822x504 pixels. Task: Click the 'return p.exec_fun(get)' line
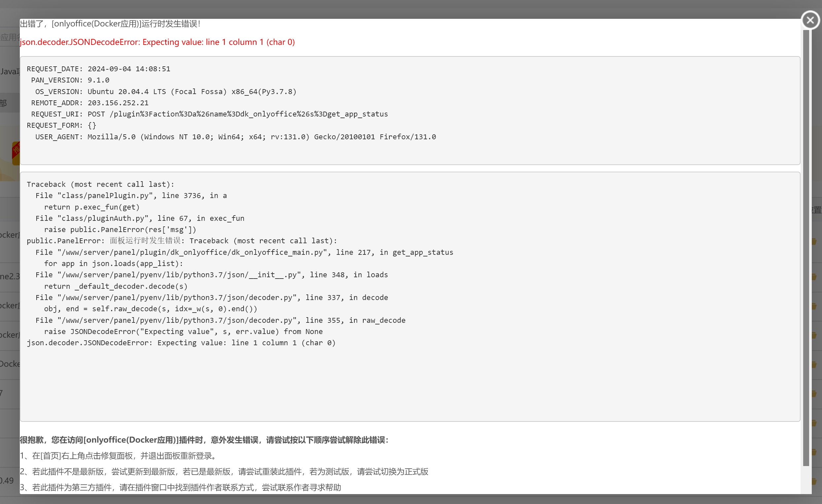(92, 207)
